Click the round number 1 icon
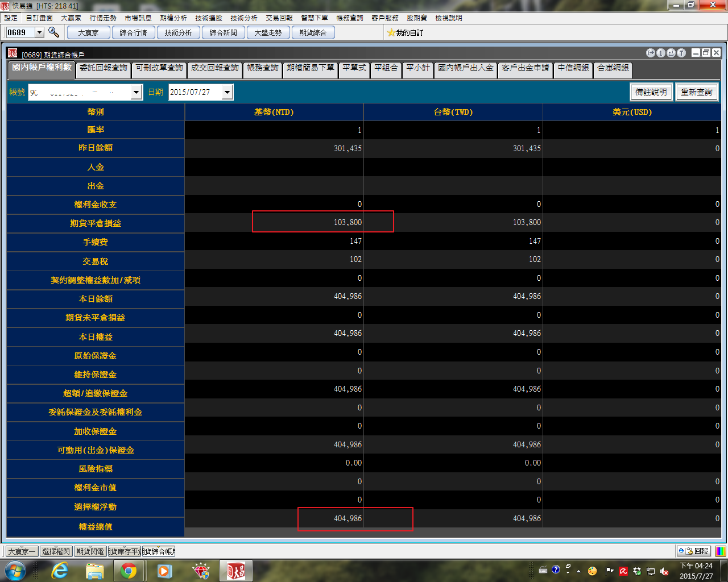728x582 pixels. (x=661, y=53)
